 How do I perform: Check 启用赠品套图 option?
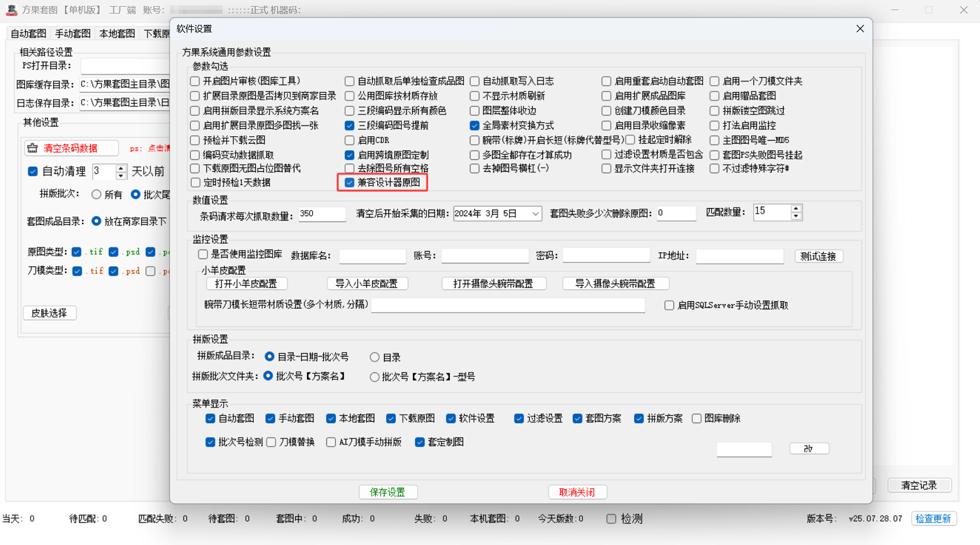pyautogui.click(x=714, y=96)
